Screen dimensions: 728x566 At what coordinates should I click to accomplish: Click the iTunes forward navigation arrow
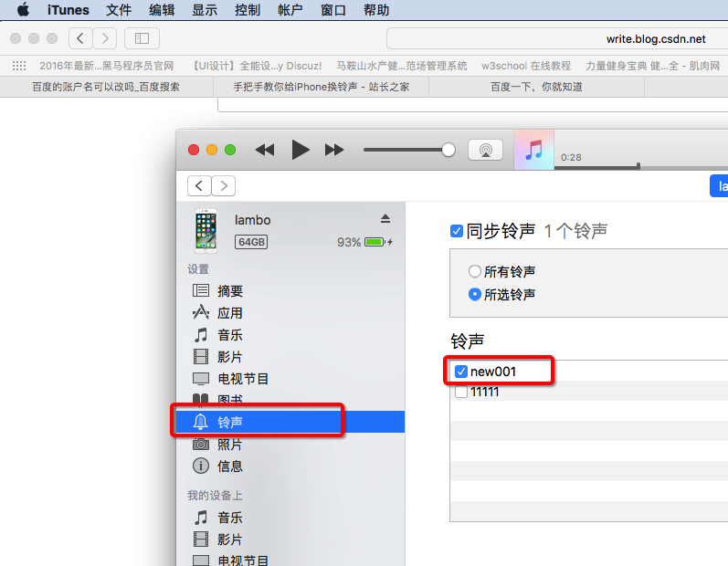223,186
